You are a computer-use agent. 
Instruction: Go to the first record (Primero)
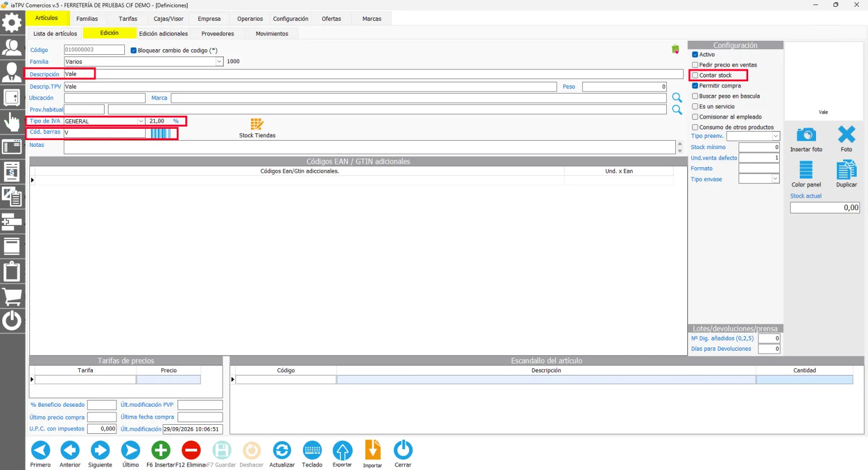[41, 450]
